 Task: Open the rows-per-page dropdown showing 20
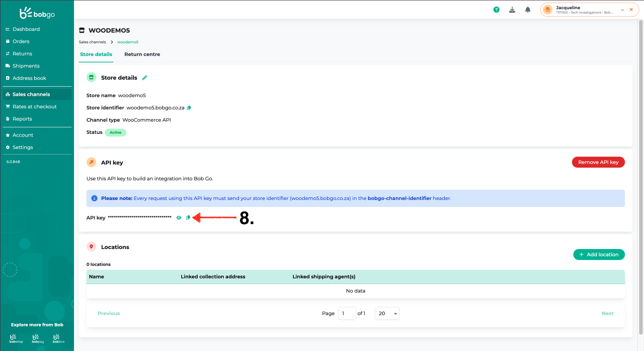tap(387, 313)
